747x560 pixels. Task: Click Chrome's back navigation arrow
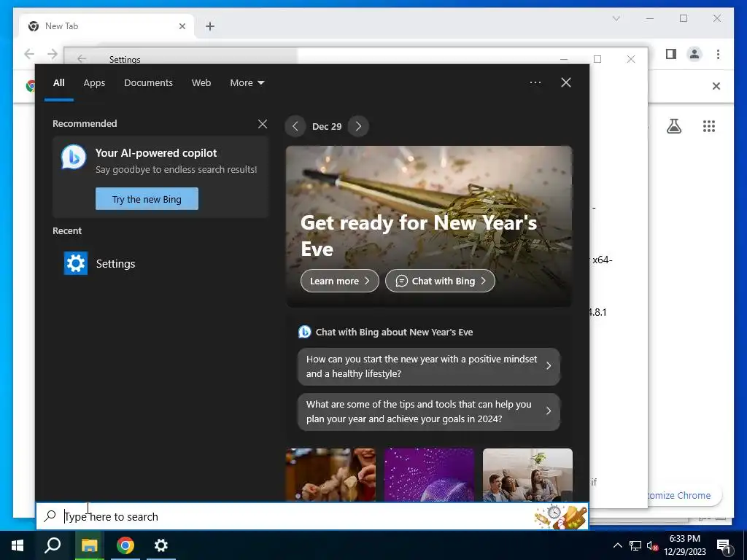pos(29,54)
